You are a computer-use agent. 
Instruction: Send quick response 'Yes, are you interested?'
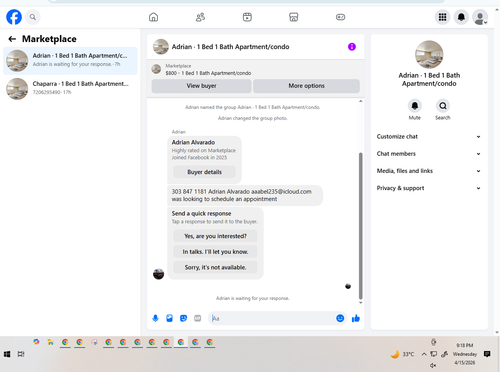click(215, 236)
